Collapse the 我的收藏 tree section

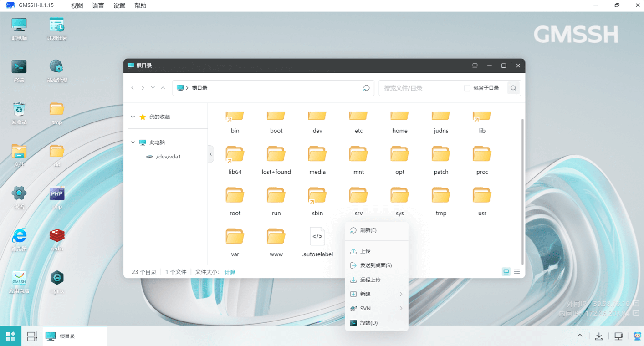pyautogui.click(x=133, y=117)
